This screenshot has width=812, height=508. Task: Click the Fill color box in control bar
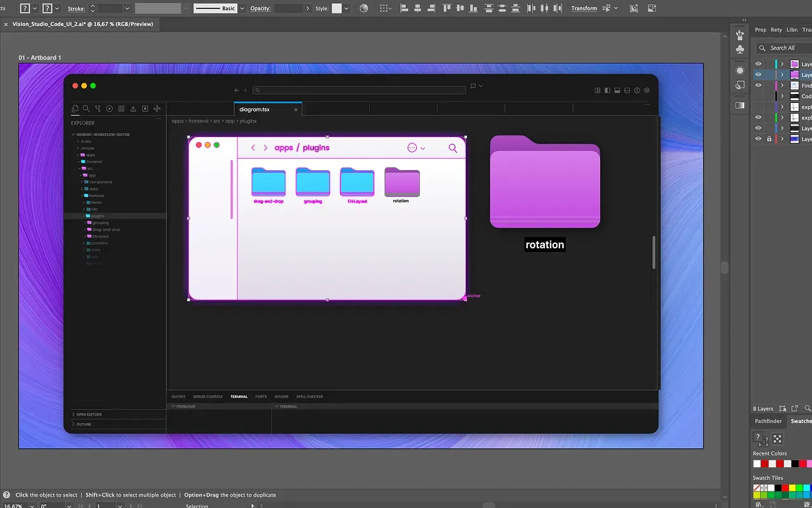click(25, 8)
